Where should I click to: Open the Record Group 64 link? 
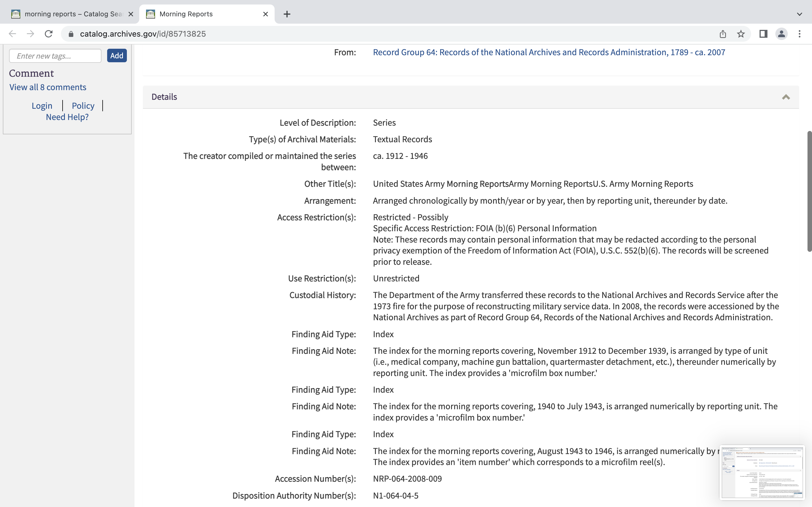[x=549, y=52]
